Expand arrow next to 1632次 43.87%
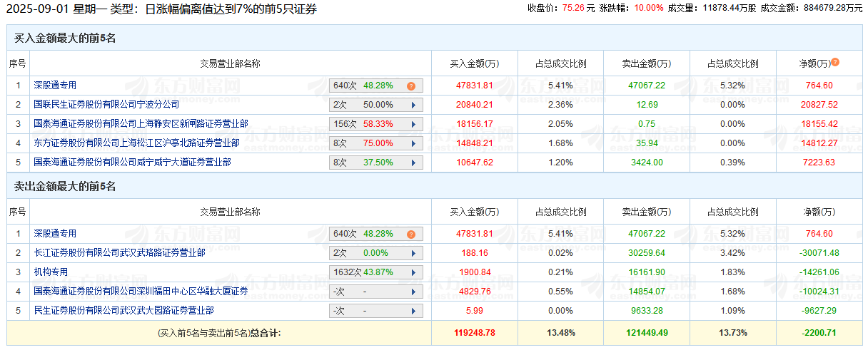Screen dimensions: 868x350 click(x=413, y=272)
